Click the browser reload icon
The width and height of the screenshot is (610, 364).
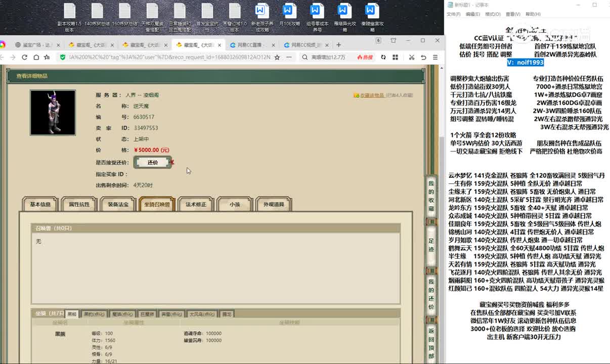click(x=24, y=57)
